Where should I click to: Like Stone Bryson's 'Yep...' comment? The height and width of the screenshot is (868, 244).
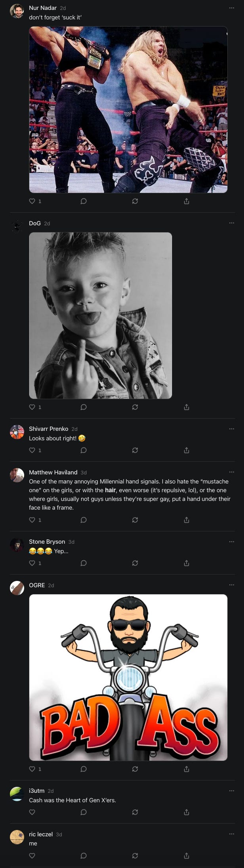click(x=35, y=563)
